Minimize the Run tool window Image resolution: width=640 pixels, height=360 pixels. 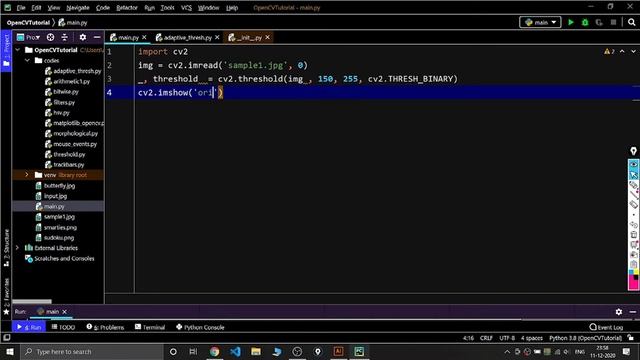point(632,312)
